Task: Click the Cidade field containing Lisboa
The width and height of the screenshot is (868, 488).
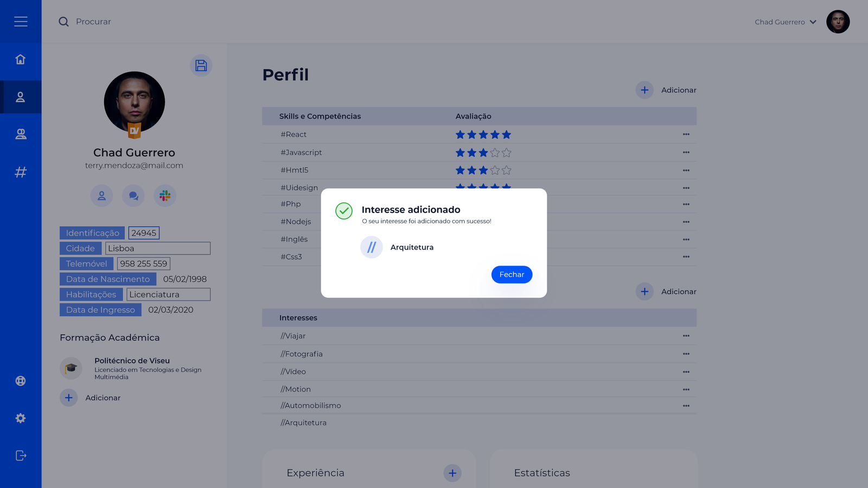Action: tap(157, 248)
